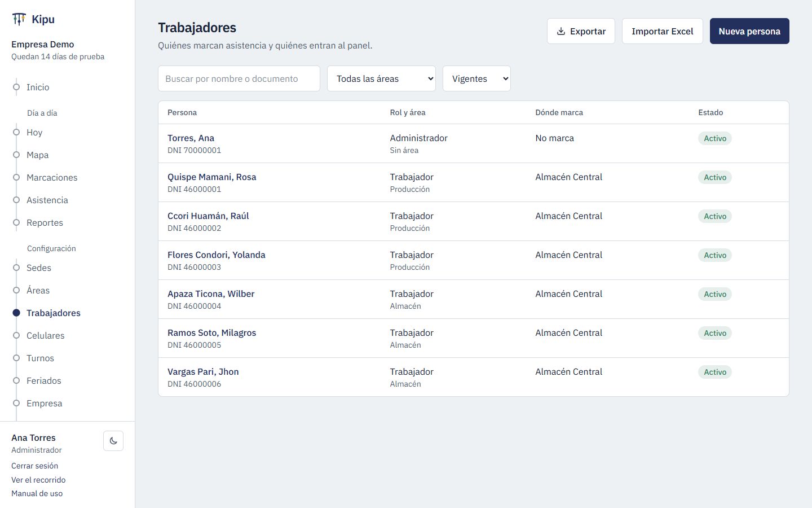Click DNI 46000004 under Apaza Ticona
The image size is (812, 508).
(x=194, y=306)
